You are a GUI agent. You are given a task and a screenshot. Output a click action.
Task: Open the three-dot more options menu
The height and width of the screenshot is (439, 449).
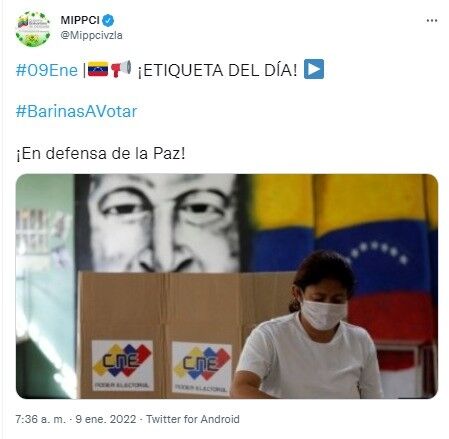pyautogui.click(x=432, y=21)
